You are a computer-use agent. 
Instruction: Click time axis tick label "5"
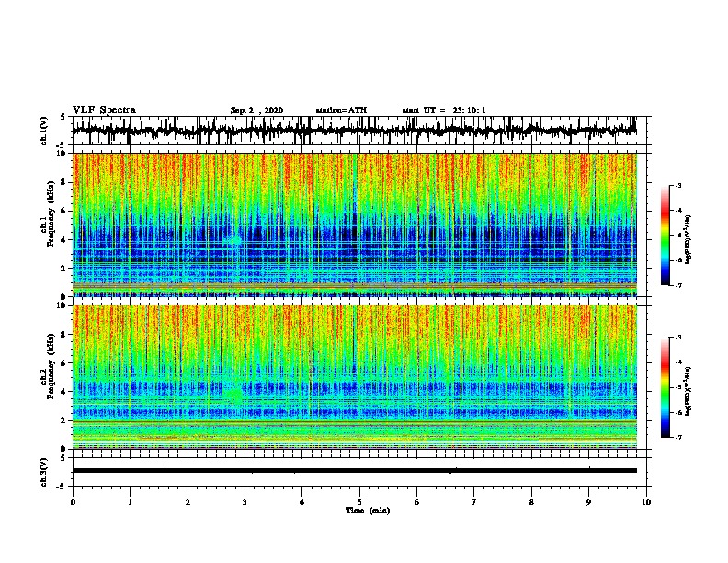click(359, 502)
